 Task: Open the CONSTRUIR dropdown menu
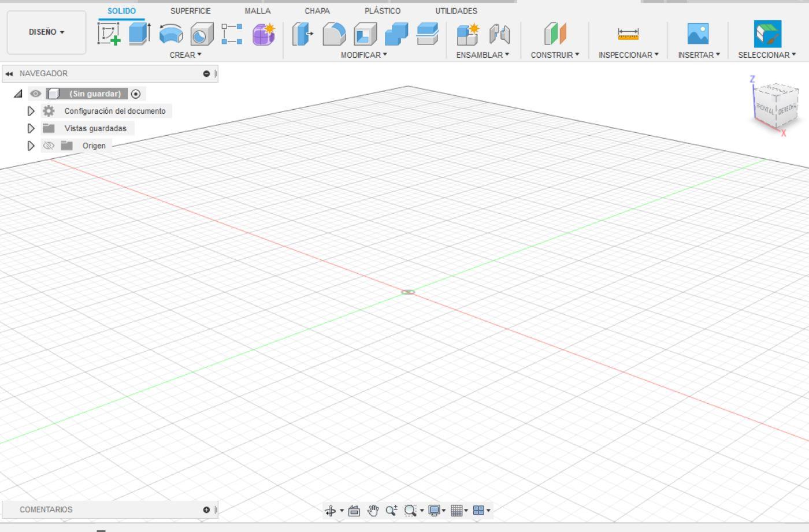(x=555, y=55)
